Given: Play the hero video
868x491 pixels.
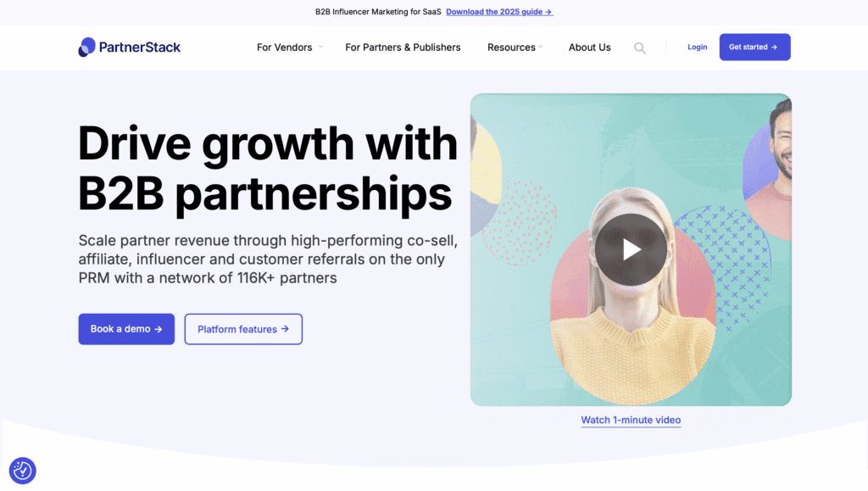Looking at the screenshot, I should [631, 249].
